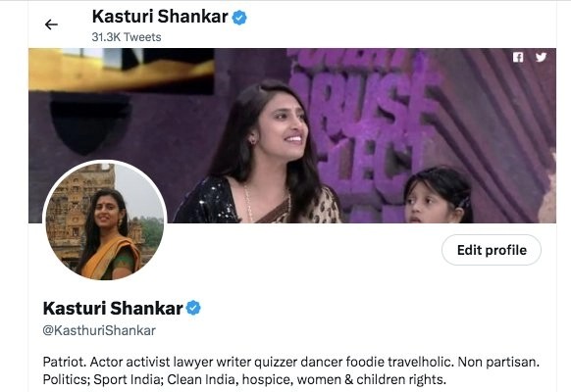
Task: Click the women & children rights text
Action: [x=372, y=379]
